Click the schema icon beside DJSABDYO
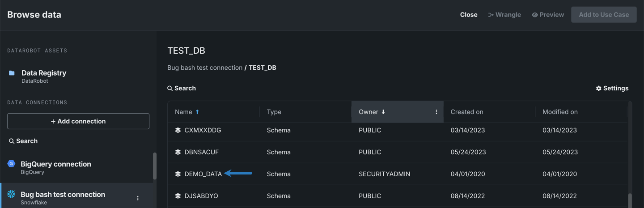Image resolution: width=644 pixels, height=208 pixels. tap(178, 196)
